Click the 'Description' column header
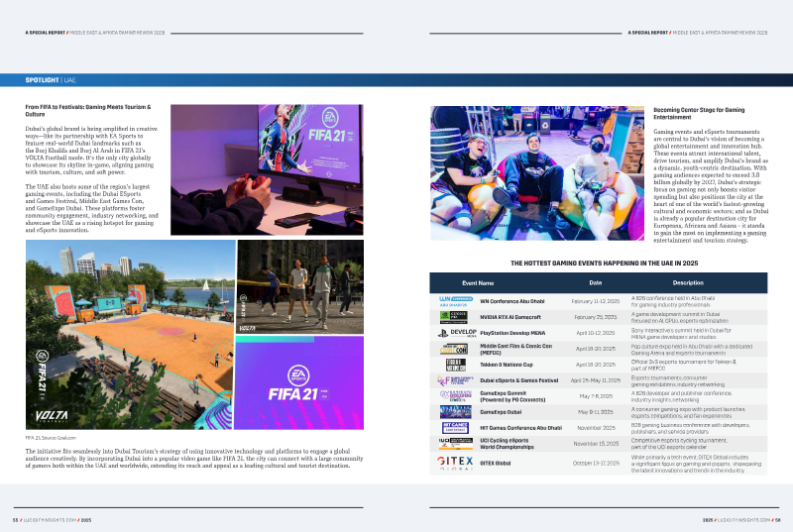Viewport: 793px width, 532px height. (688, 283)
